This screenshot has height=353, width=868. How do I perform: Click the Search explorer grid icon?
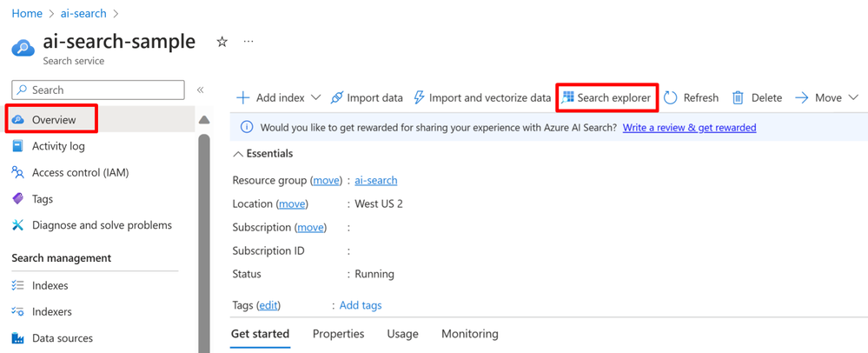pyautogui.click(x=567, y=97)
